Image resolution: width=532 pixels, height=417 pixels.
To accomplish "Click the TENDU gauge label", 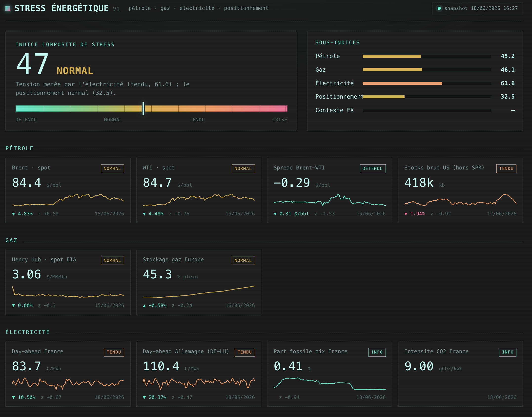I will point(197,120).
